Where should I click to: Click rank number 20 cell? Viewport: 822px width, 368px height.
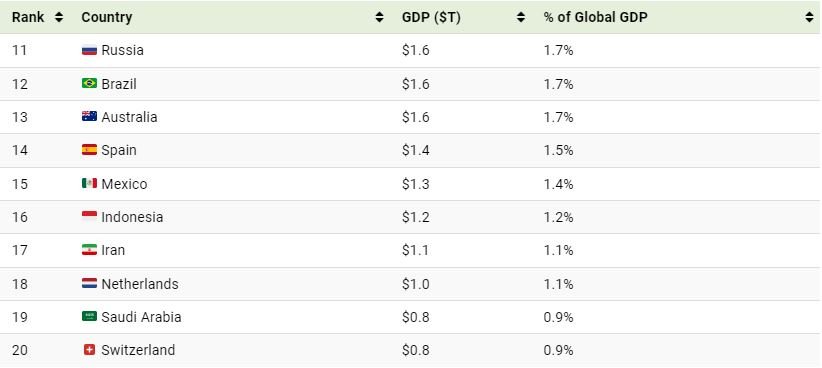pos(20,350)
